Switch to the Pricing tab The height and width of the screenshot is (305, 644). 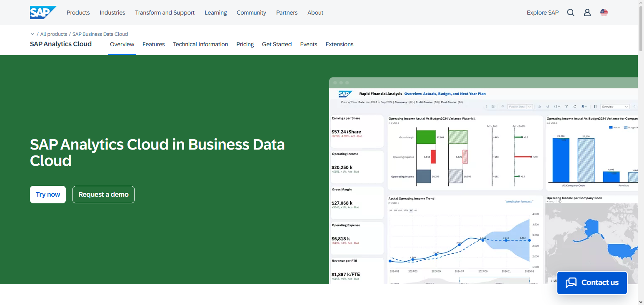tap(245, 44)
